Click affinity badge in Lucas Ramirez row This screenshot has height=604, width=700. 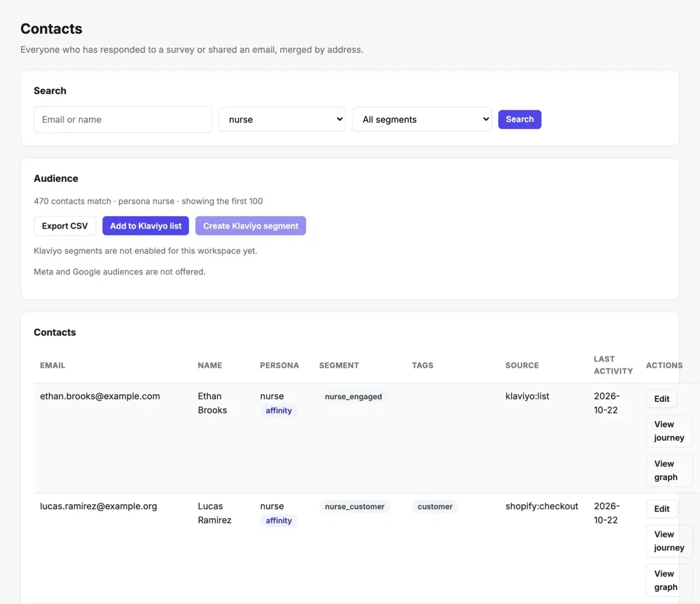pos(279,521)
